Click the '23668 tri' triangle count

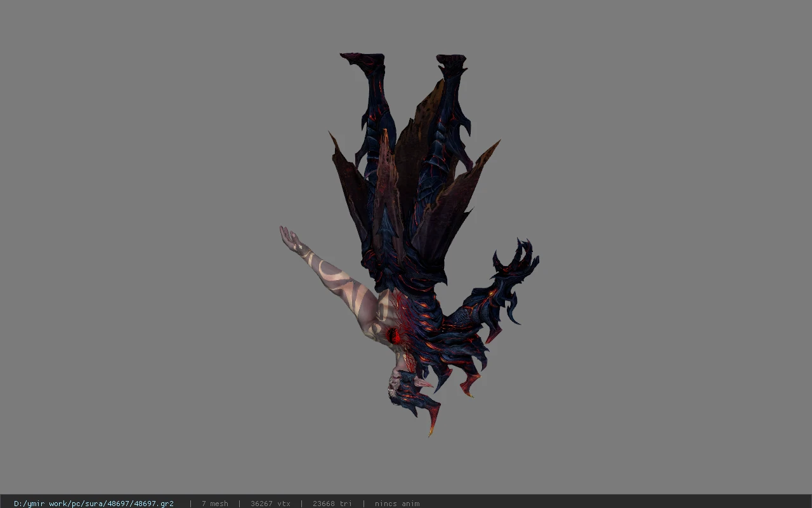point(332,504)
